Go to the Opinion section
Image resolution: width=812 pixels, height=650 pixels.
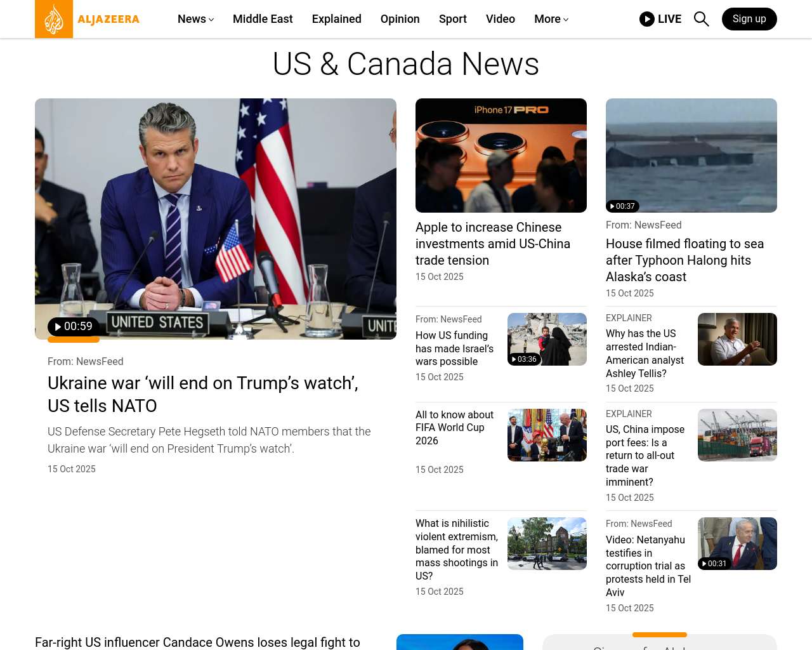click(x=400, y=19)
